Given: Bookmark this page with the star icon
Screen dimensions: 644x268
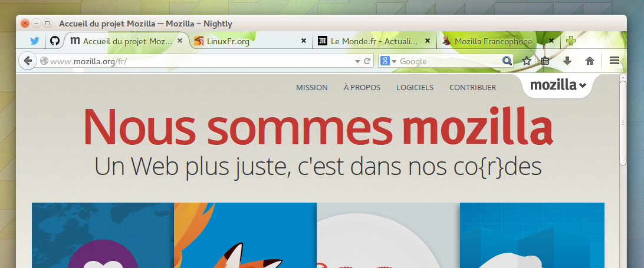Looking at the screenshot, I should tap(527, 61).
